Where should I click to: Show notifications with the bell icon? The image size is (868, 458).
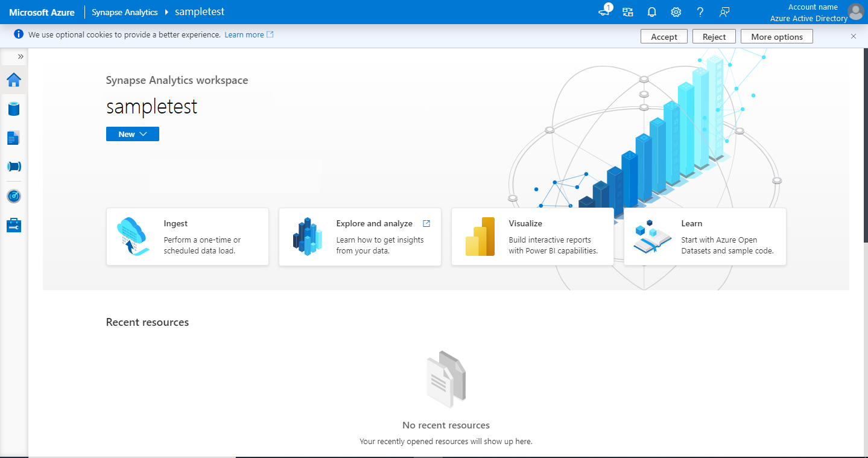point(652,12)
